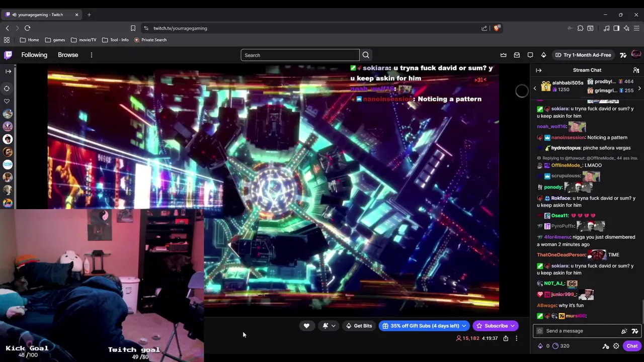Click the top Get Bits diamond icon
The width and height of the screenshot is (644, 362).
pyautogui.click(x=543, y=55)
